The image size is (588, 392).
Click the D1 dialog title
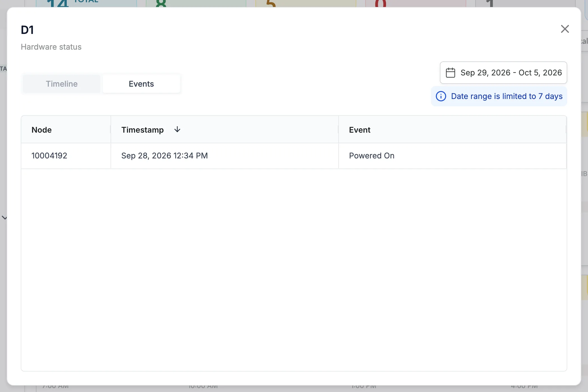pyautogui.click(x=27, y=30)
